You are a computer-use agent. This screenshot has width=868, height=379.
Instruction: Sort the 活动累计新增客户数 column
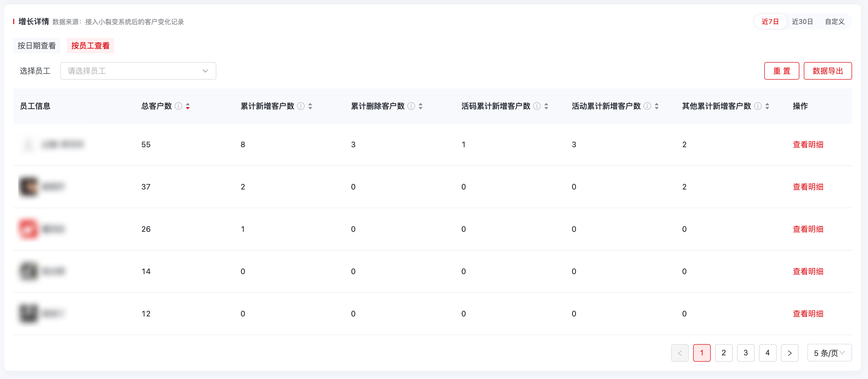[656, 106]
